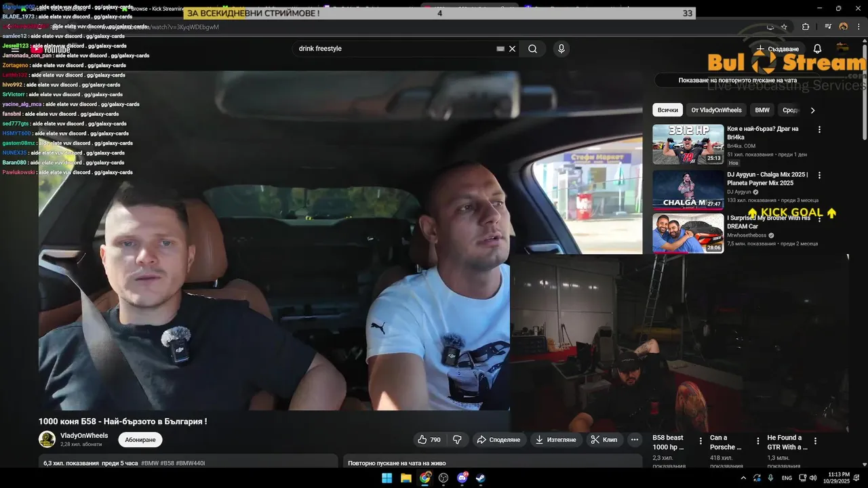Open volume control in system tray
Screen dimensions: 868x488
812,478
